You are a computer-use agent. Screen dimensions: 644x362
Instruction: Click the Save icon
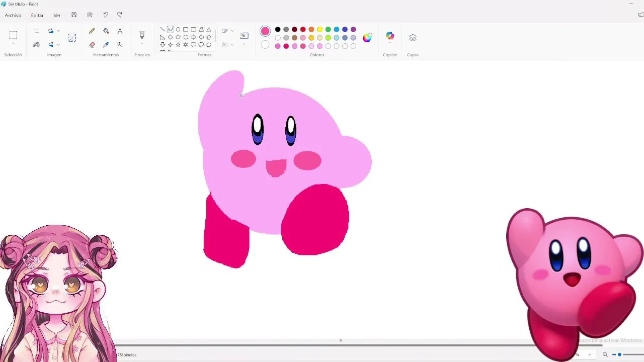[x=74, y=15]
